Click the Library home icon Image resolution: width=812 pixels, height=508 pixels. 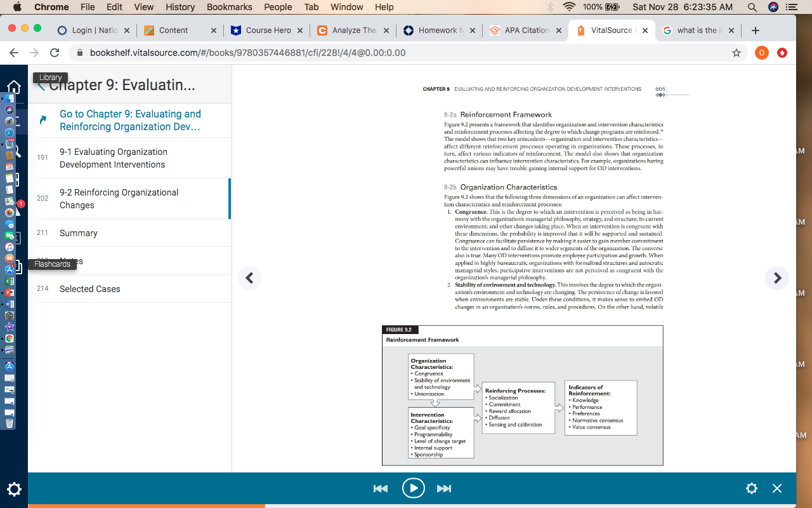pyautogui.click(x=14, y=87)
